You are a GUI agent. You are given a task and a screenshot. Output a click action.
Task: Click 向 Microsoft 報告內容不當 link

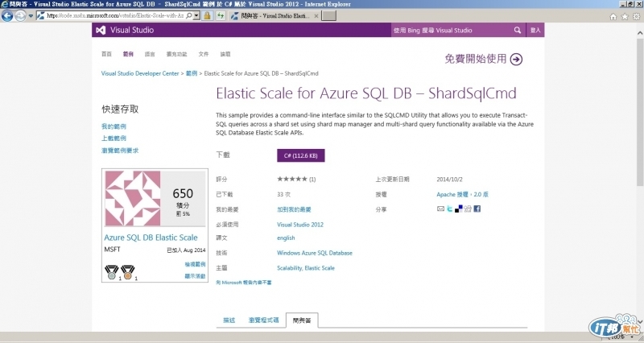(x=244, y=283)
